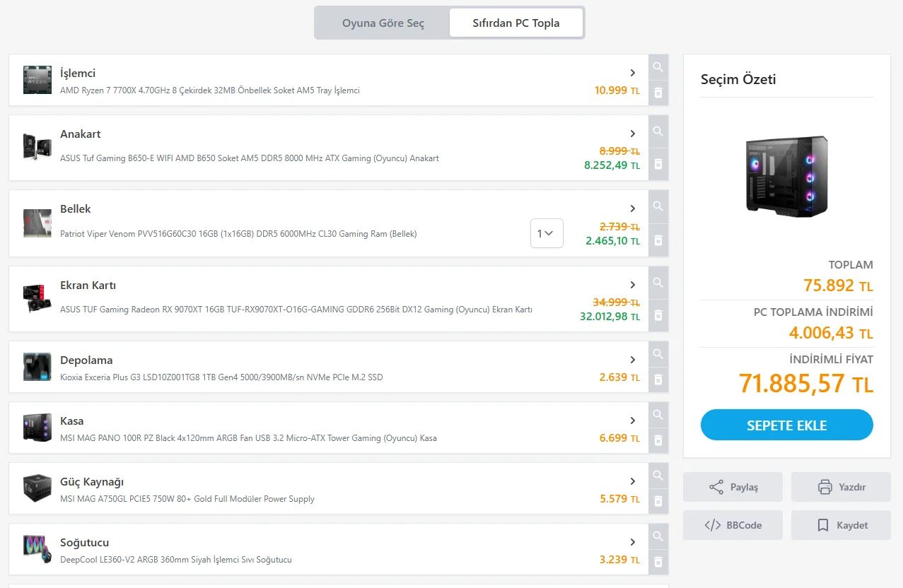Click the MSI PANO case thumbnail in Kasa row
903x588 pixels.
point(37,428)
